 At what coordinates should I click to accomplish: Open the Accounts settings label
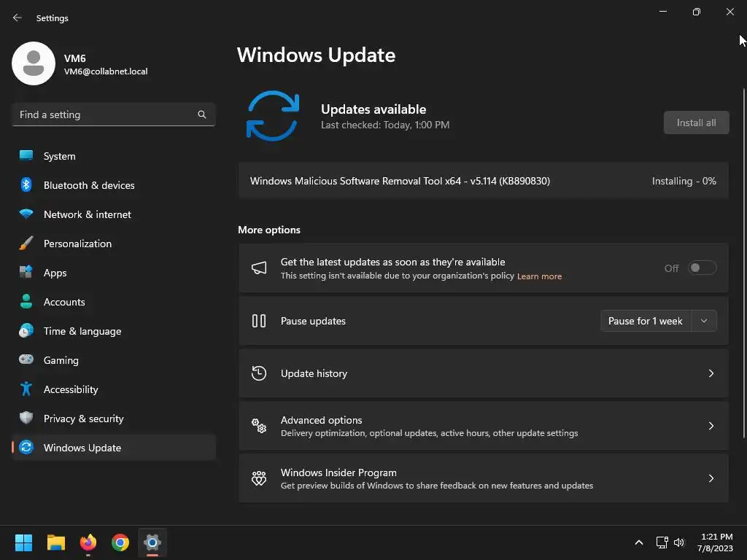tap(64, 302)
